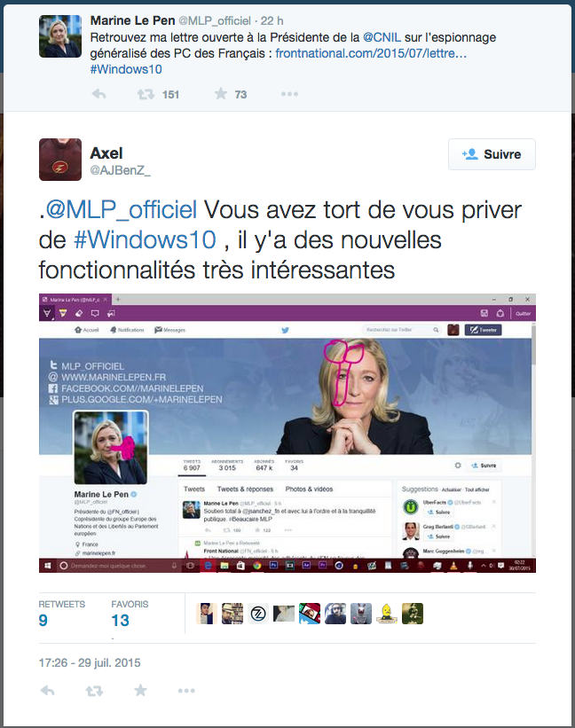Open the #Windows10 hashtag in Axel's tweet

(145, 240)
